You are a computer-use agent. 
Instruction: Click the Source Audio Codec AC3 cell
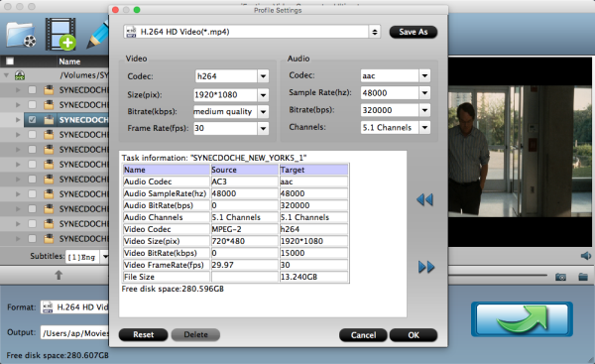(x=244, y=182)
